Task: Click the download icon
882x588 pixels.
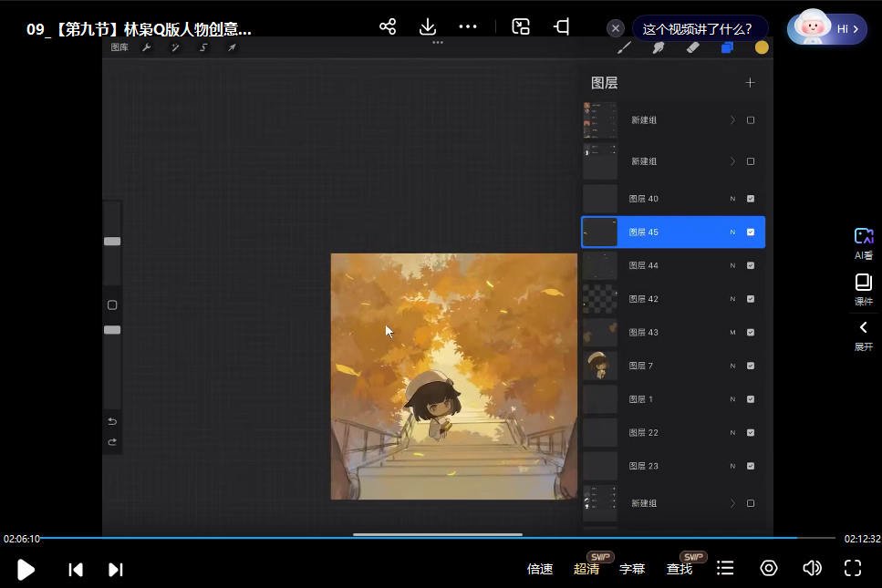Action: coord(428,26)
